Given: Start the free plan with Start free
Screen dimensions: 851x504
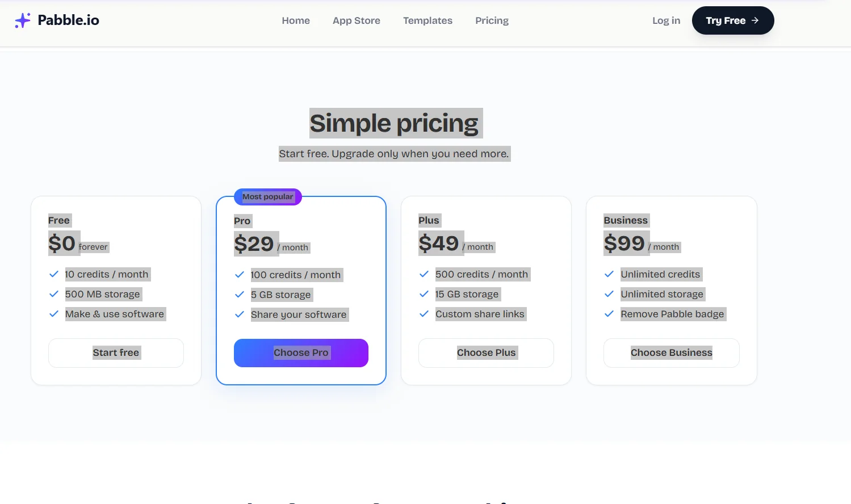Looking at the screenshot, I should pyautogui.click(x=116, y=352).
